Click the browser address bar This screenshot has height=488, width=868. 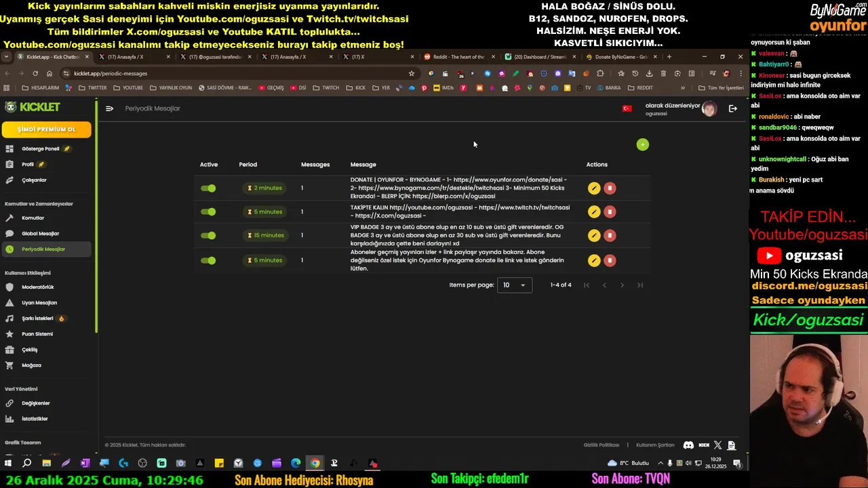237,73
